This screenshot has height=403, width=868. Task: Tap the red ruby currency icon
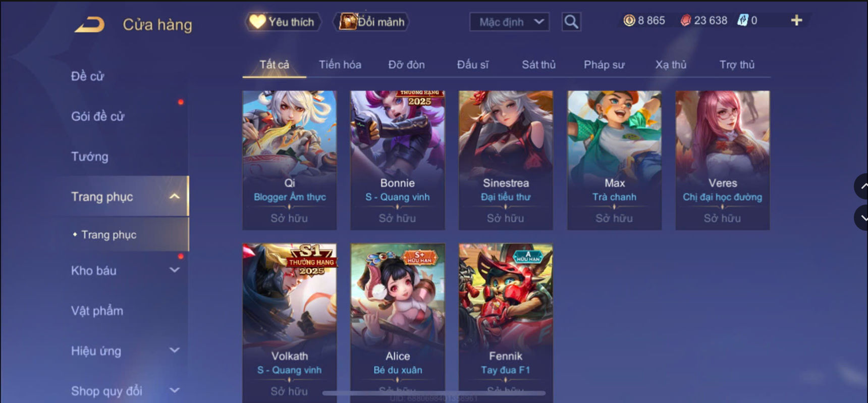pos(685,21)
